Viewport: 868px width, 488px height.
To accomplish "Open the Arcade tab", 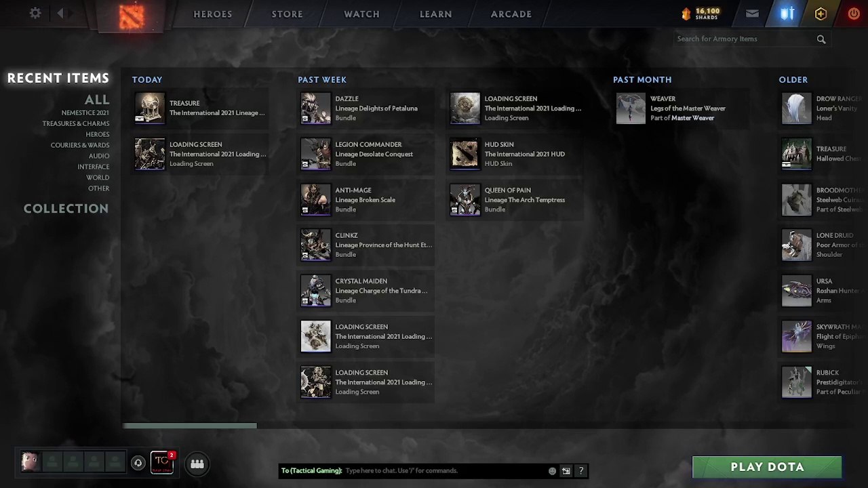I will [x=511, y=14].
